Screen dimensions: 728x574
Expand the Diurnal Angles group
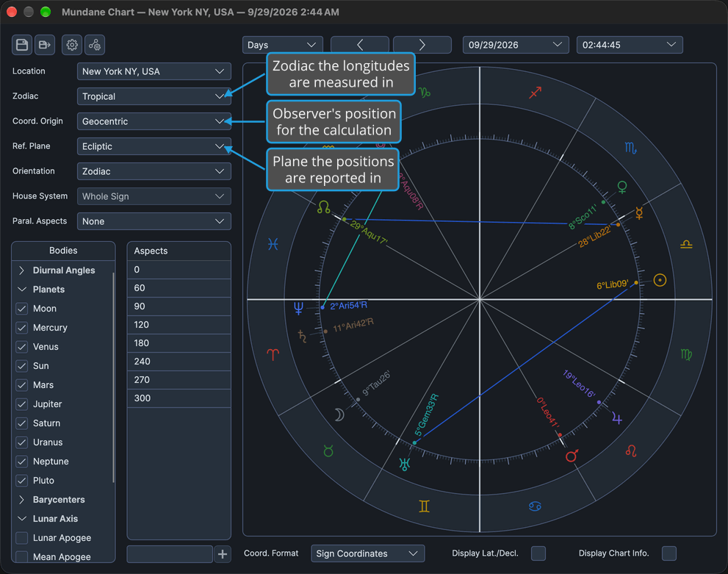coord(21,270)
